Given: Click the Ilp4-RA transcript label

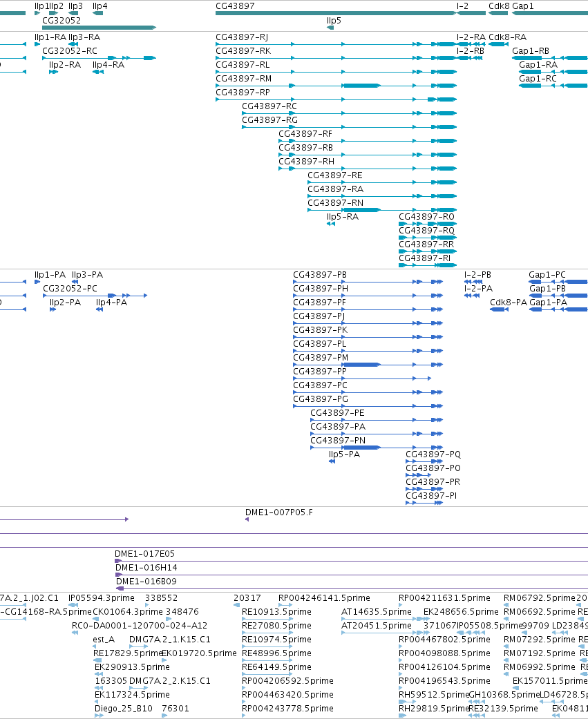Looking at the screenshot, I should (x=108, y=65).
